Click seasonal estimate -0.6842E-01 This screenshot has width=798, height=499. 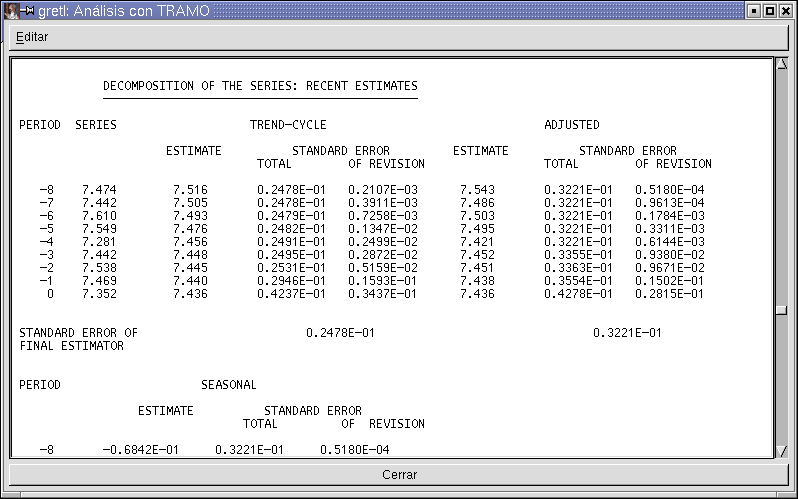click(x=140, y=450)
